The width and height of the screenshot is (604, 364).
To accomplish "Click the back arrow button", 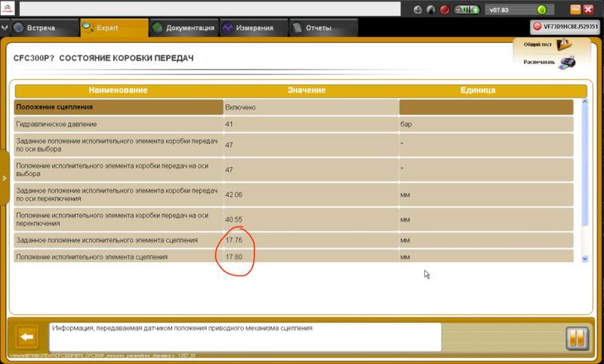I will point(27,337).
